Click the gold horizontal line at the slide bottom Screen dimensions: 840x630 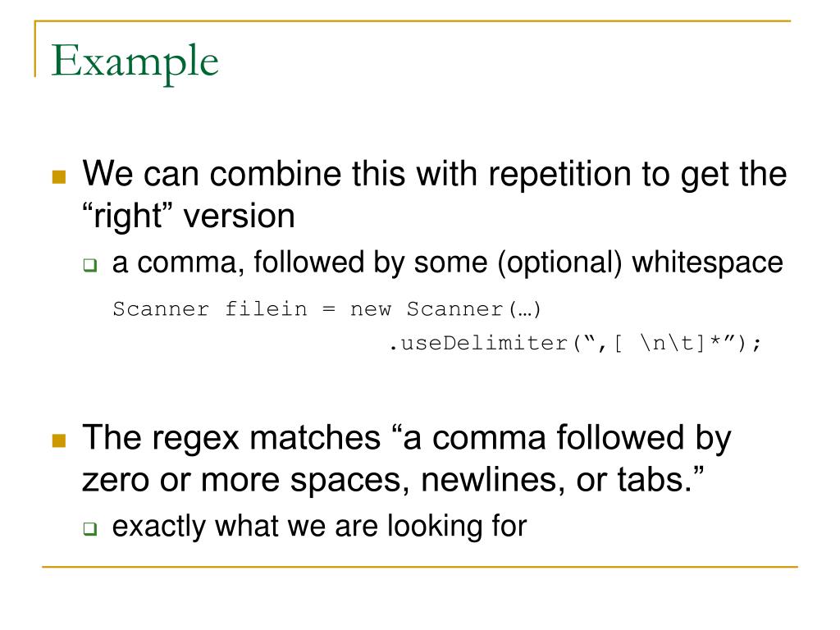pyautogui.click(x=420, y=566)
